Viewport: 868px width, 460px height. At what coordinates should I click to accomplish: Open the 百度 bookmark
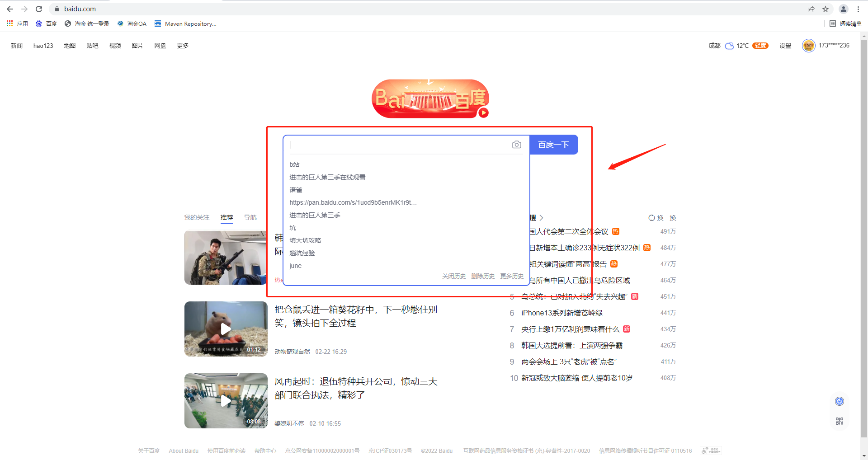(x=47, y=23)
